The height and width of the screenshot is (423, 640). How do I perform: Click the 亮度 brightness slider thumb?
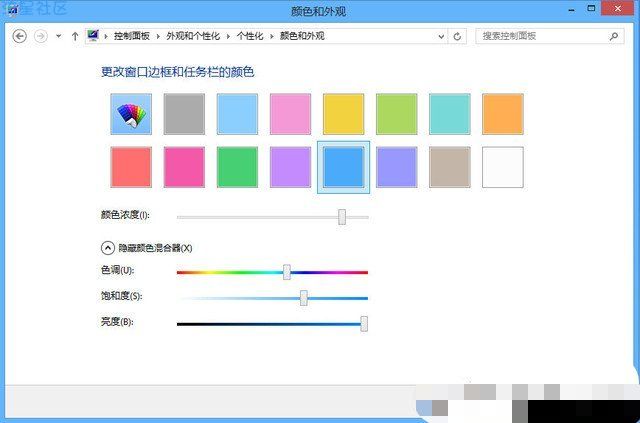pos(364,324)
